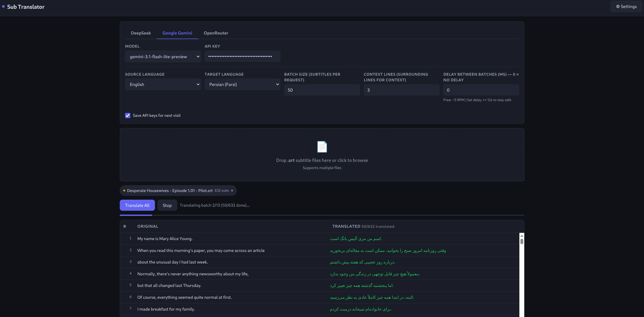Focus the API Key field
This screenshot has height=317, width=644.
tap(242, 56)
